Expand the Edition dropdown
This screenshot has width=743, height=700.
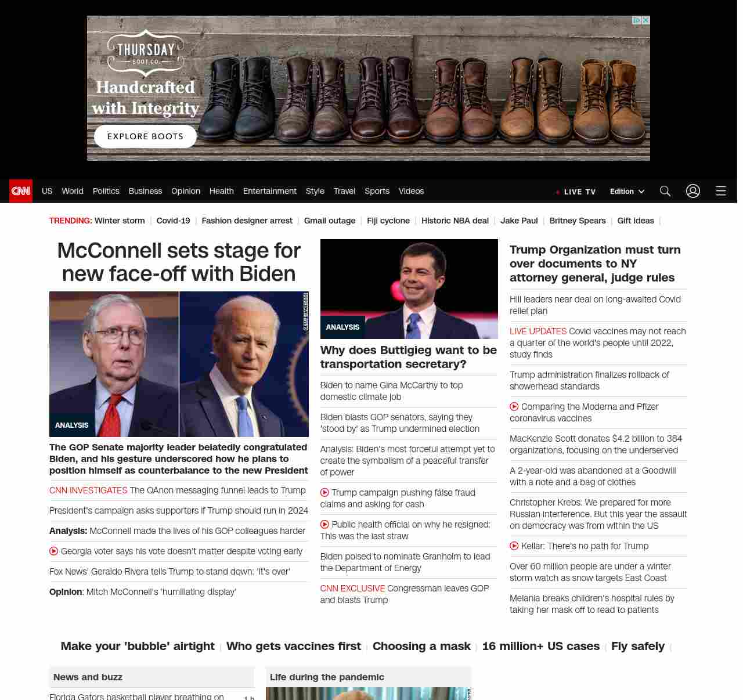click(x=627, y=192)
